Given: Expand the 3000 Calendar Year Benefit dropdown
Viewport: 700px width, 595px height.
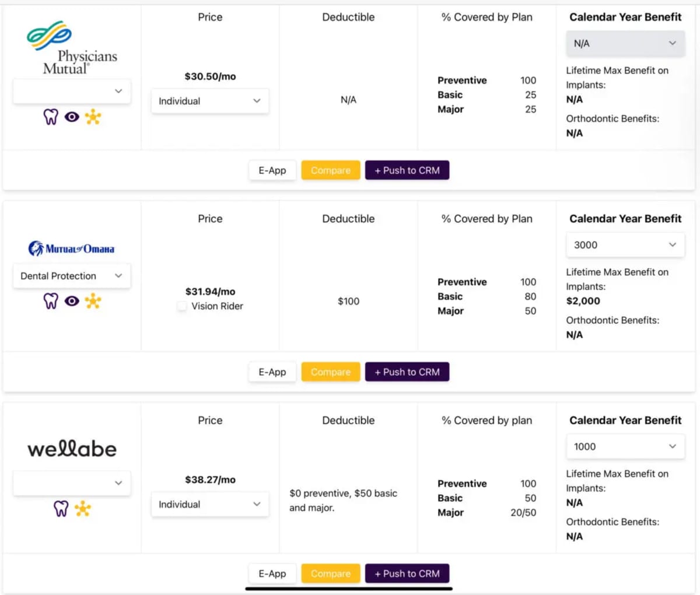Looking at the screenshot, I should (x=625, y=245).
